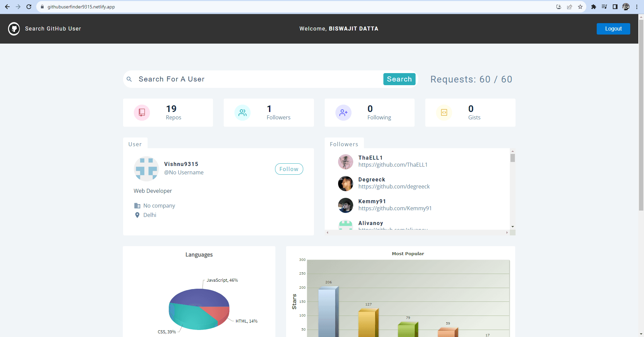Viewport: 644px width, 337px height.
Task: Click the yellow Gists code icon
Action: click(x=444, y=113)
